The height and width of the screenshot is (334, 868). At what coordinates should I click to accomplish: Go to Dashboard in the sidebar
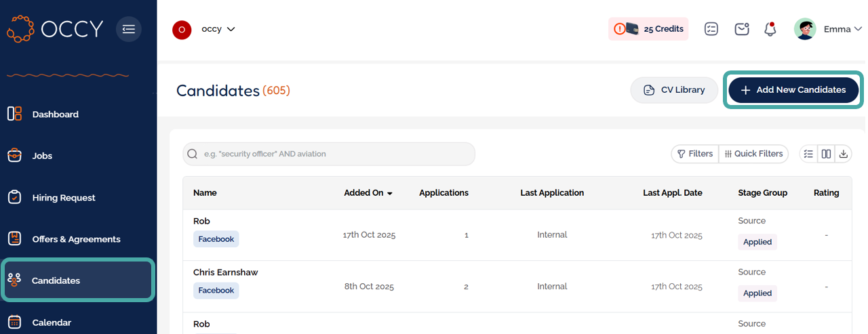[55, 114]
